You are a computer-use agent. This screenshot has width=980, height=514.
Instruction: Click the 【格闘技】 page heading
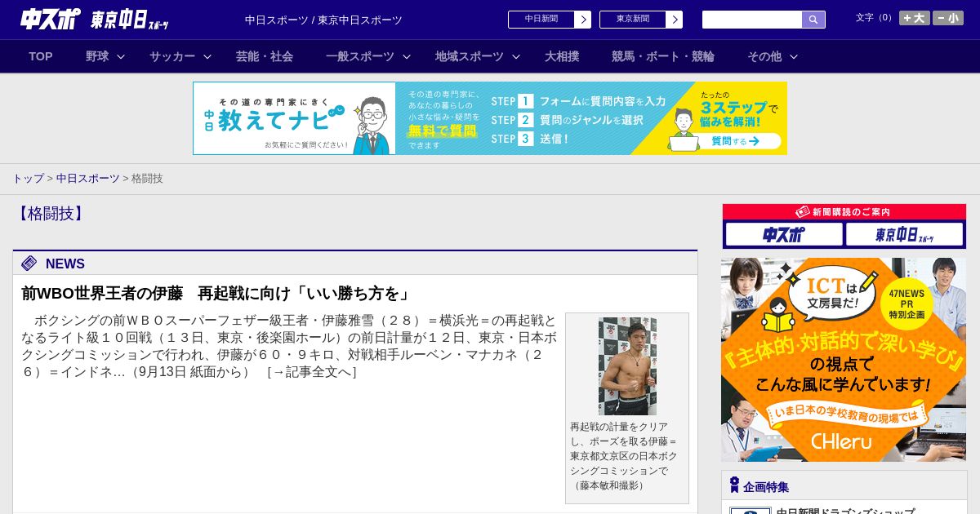tap(51, 214)
